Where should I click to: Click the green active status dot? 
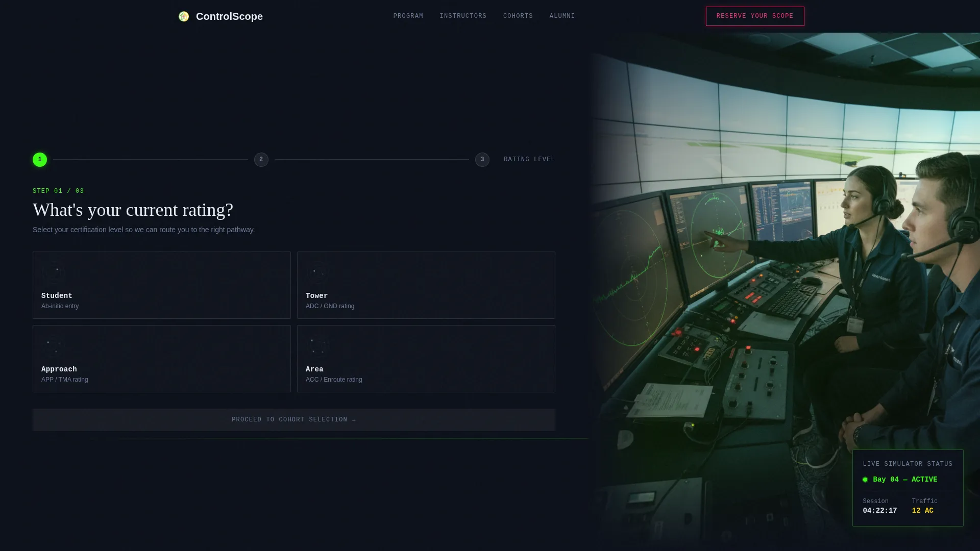[x=865, y=480]
